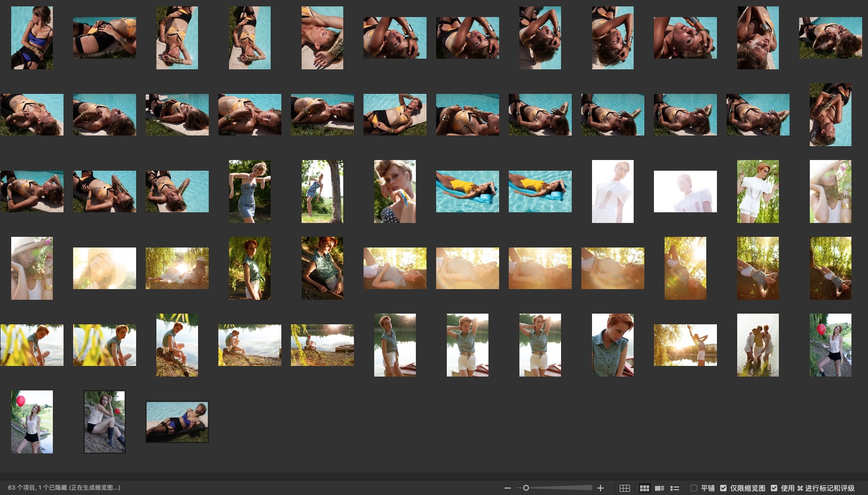Select the last thumbnail in the grid
This screenshot has height=495, width=868.
tap(177, 422)
